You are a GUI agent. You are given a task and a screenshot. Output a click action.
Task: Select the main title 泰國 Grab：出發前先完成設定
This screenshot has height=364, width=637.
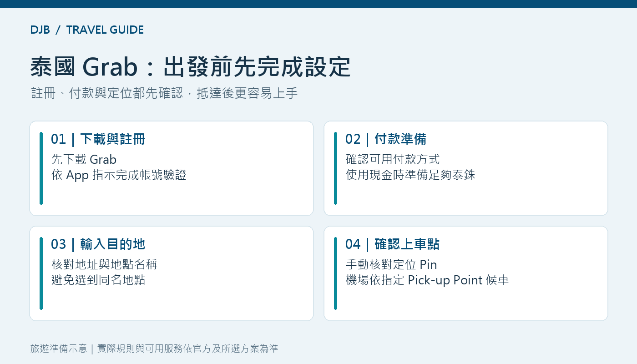191,67
